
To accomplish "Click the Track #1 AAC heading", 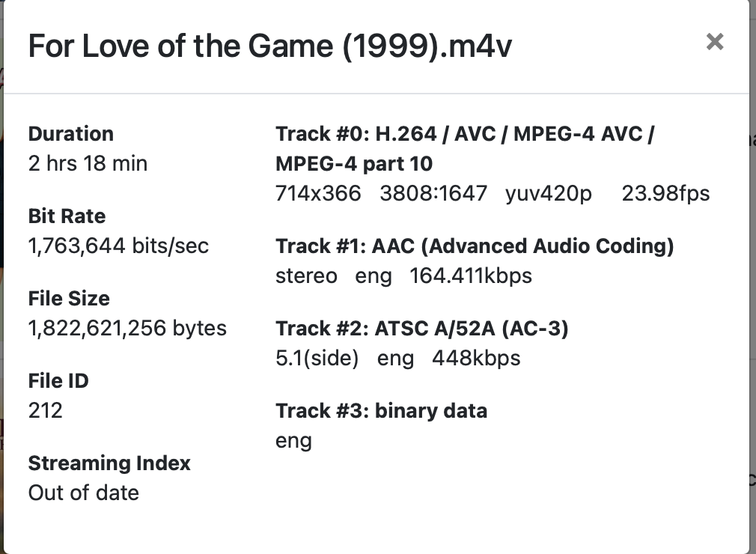I will coord(475,246).
